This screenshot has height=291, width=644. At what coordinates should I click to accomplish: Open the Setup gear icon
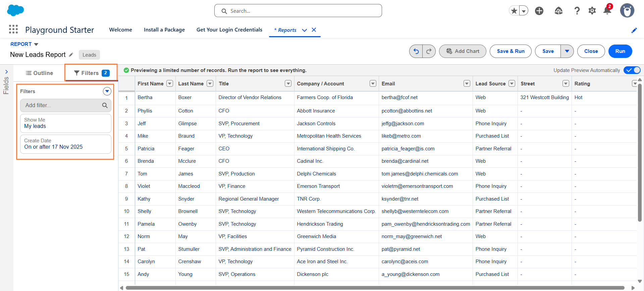coord(592,11)
